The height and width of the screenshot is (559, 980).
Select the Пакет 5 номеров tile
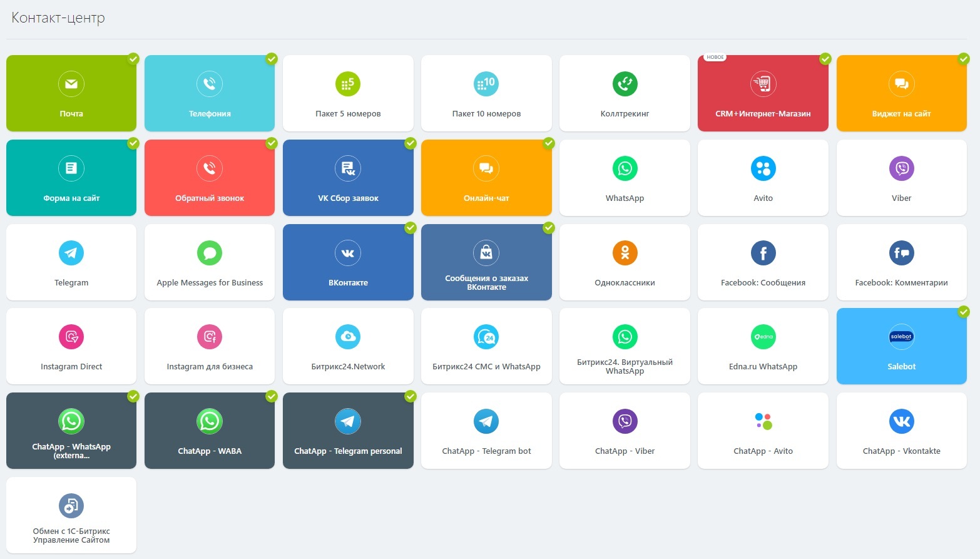tap(348, 93)
